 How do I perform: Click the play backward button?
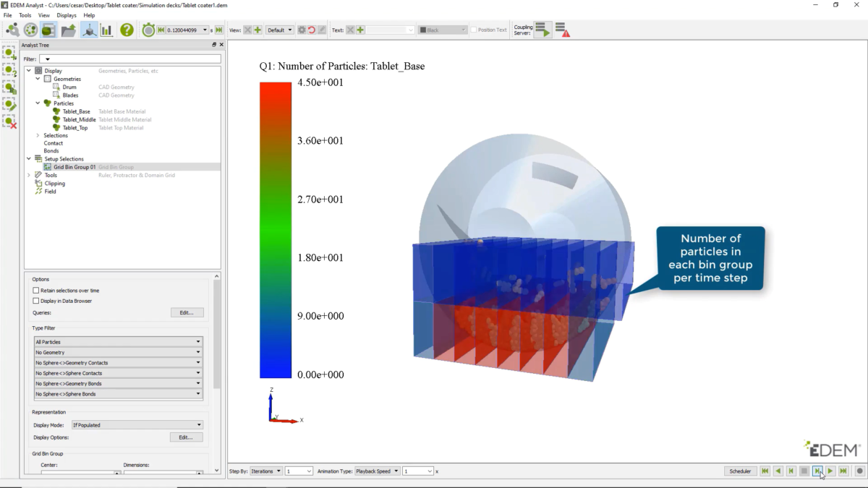(778, 471)
